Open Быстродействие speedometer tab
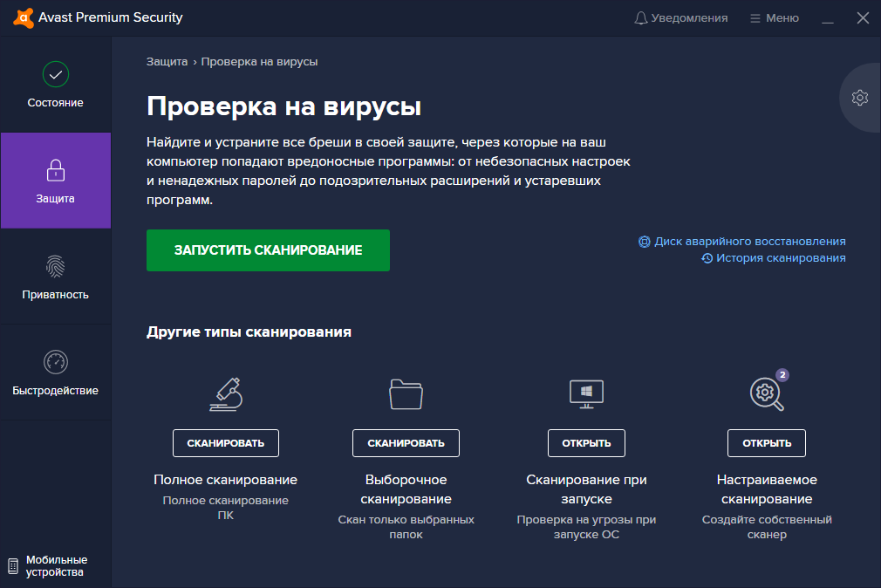The image size is (881, 588). 56,373
